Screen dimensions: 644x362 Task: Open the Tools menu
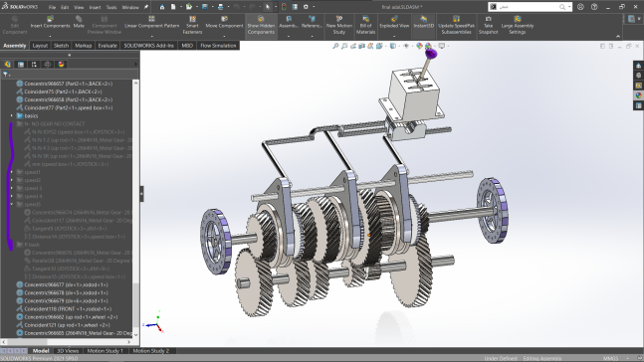tap(111, 7)
